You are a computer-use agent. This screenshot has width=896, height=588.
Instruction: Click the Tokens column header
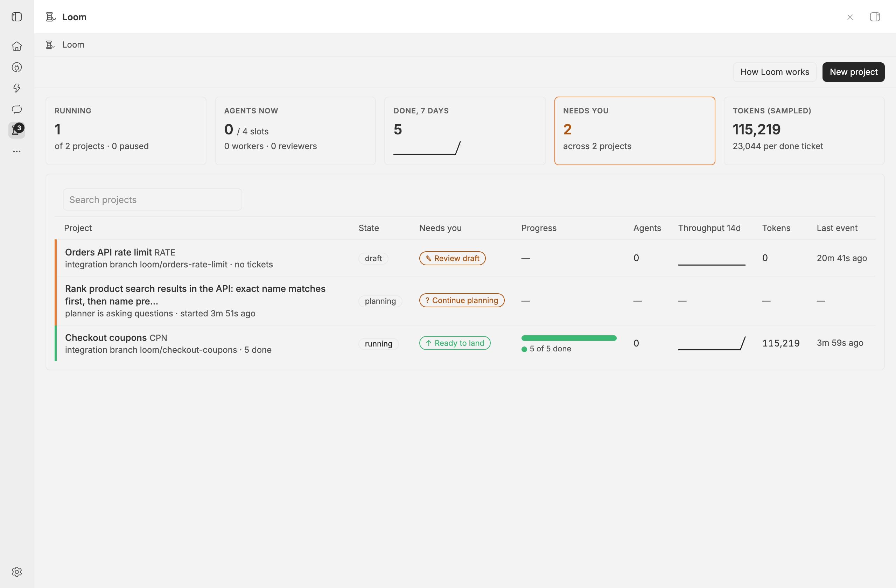(776, 228)
